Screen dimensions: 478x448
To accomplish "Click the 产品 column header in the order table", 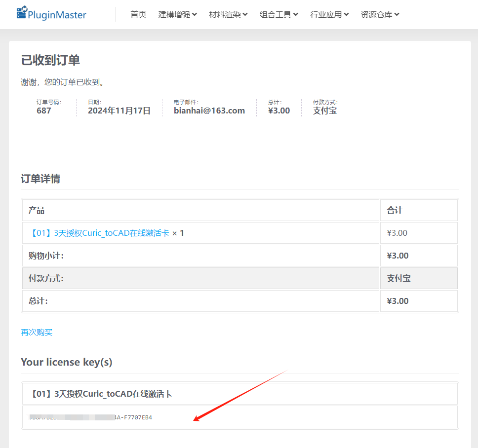I will pyautogui.click(x=37, y=210).
